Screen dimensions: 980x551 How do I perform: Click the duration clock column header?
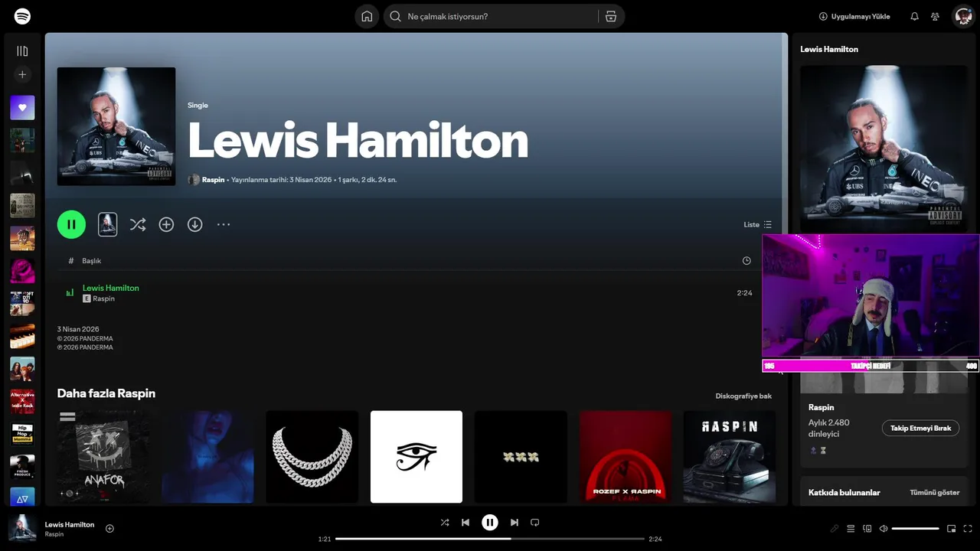click(x=746, y=261)
